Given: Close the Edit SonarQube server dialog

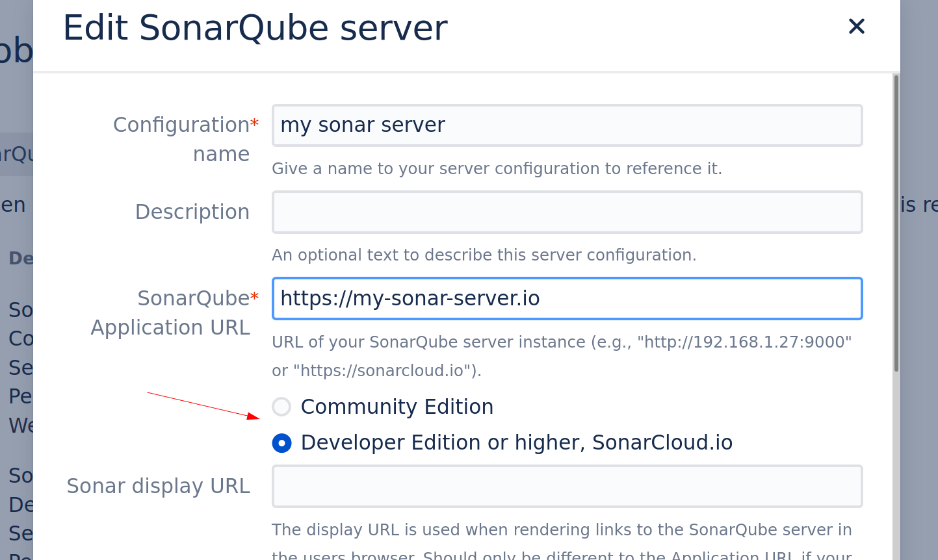Looking at the screenshot, I should coord(856,27).
